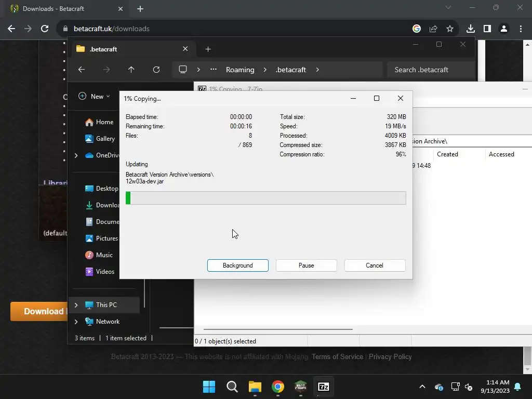Click the 7-Zip horizontal scrollbar

point(278,329)
